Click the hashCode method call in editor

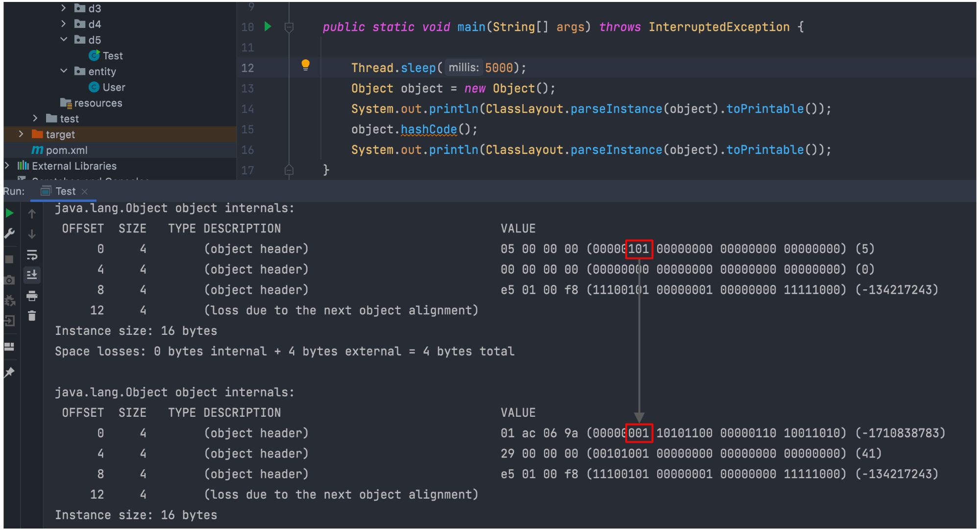pyautogui.click(x=428, y=129)
